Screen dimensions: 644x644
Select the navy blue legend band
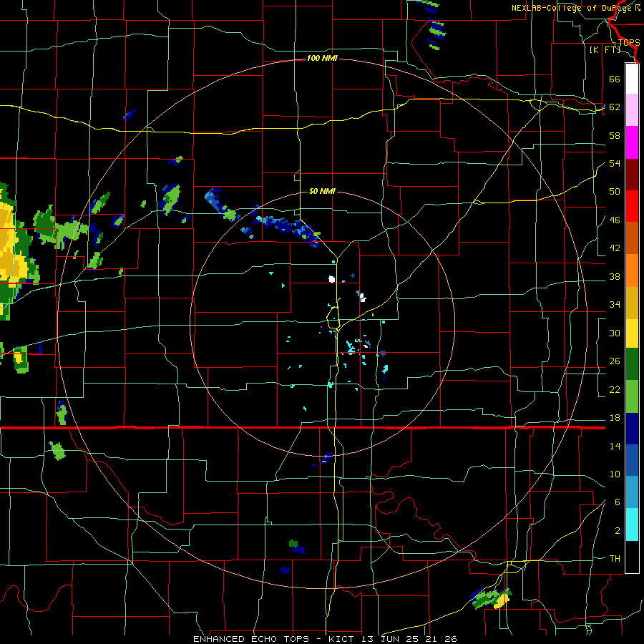(632, 429)
